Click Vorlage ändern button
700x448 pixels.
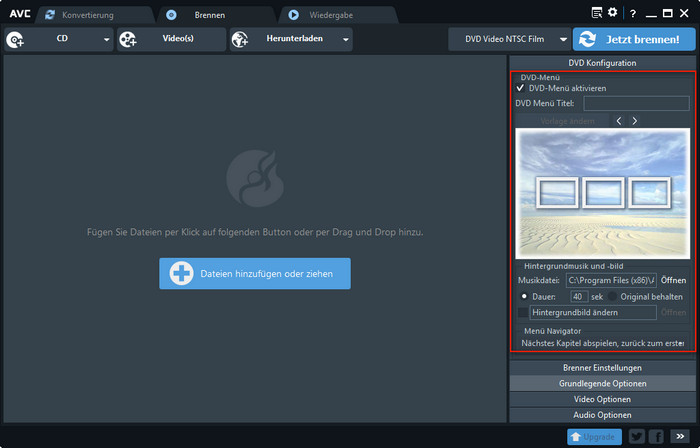[x=562, y=121]
